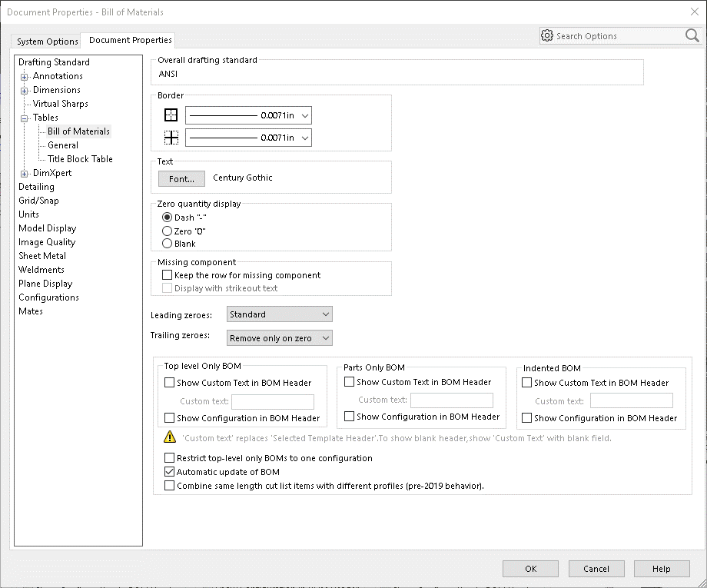707x588 pixels.
Task: Click Indented BOM custom text field
Action: tap(631, 400)
